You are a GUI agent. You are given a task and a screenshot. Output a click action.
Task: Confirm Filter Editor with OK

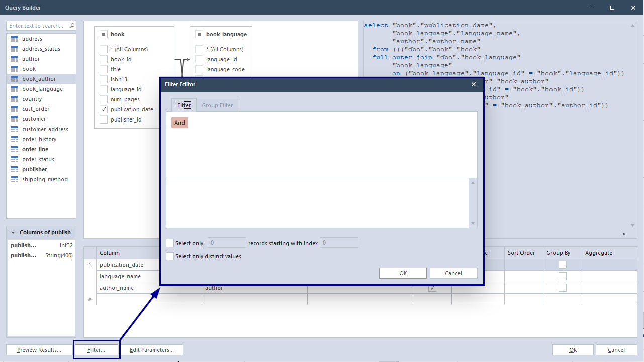click(403, 273)
